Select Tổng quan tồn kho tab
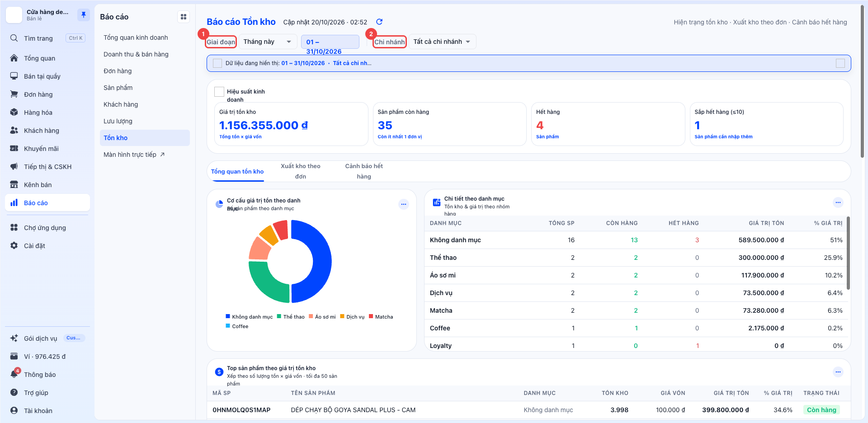The height and width of the screenshot is (423, 868). (237, 172)
